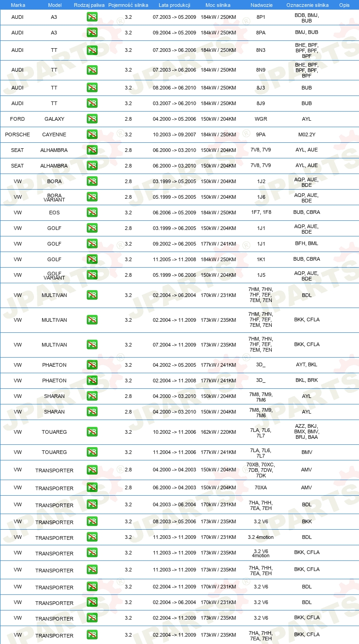Click the Nadwozie column header
The width and height of the screenshot is (359, 644).
click(x=261, y=5)
